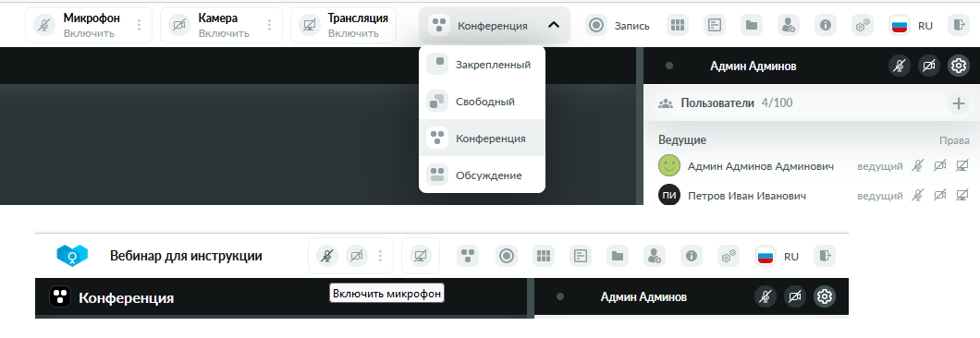Click ведущий role of Админ Админов Админович

880,166
